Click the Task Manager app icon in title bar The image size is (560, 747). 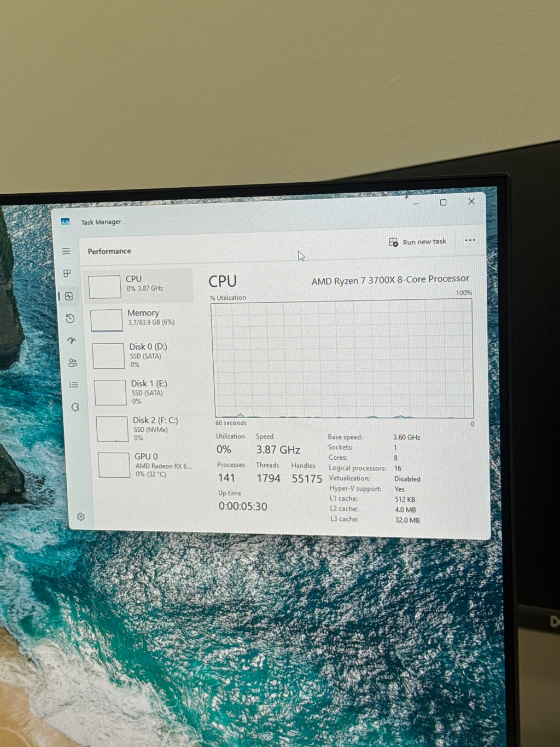pyautogui.click(x=66, y=221)
